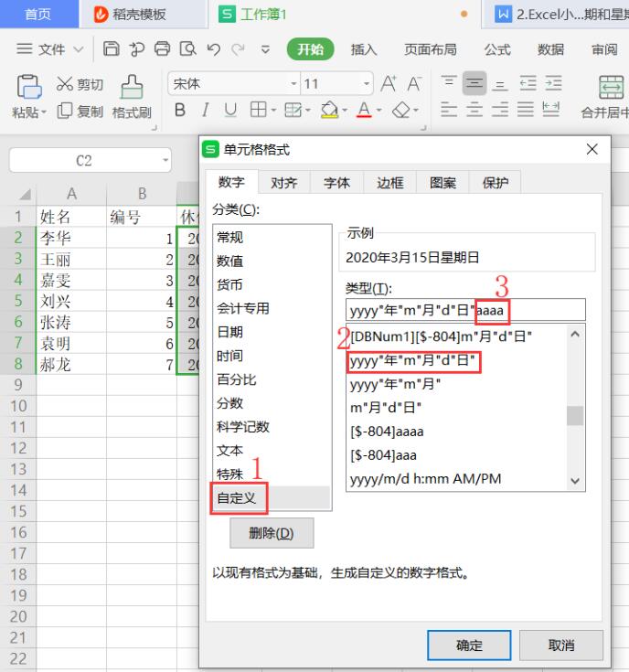Click the font color A icon
Viewport: 629px width, 672px height.
(x=364, y=110)
